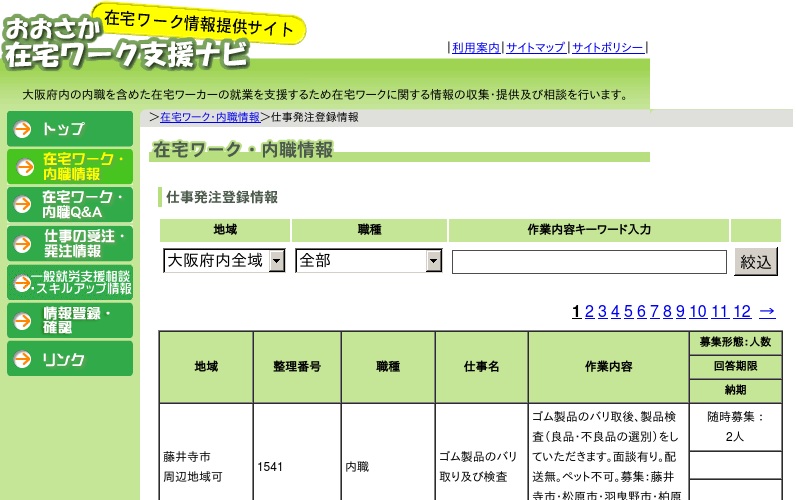Focus the 作業内容キーワード入力 text field
This screenshot has height=500, width=796.
tap(589, 262)
